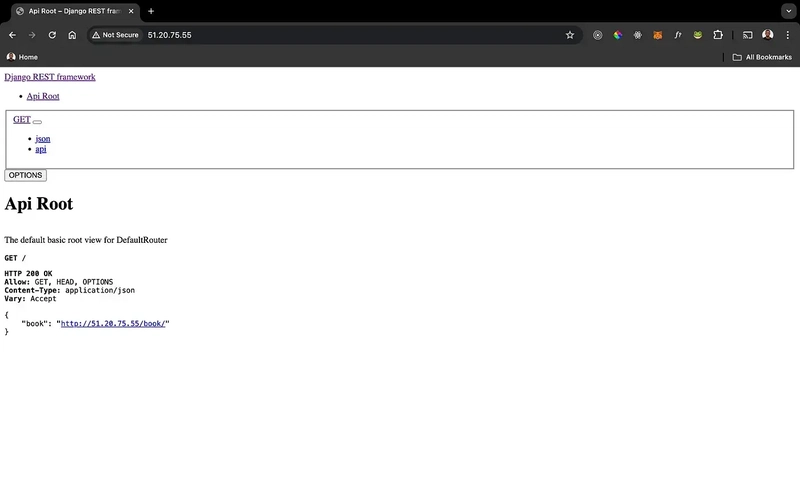Click the HTTP 200 OK status line
This screenshot has height=500, width=800.
click(29, 273)
